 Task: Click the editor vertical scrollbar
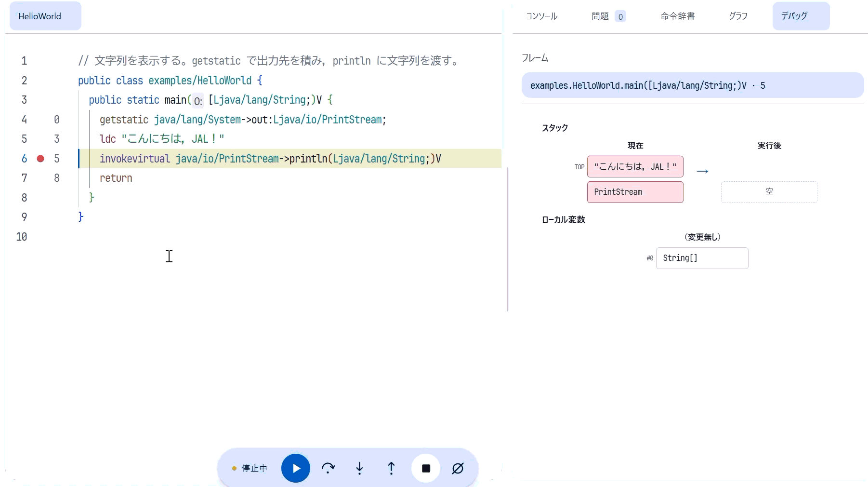pos(508,239)
